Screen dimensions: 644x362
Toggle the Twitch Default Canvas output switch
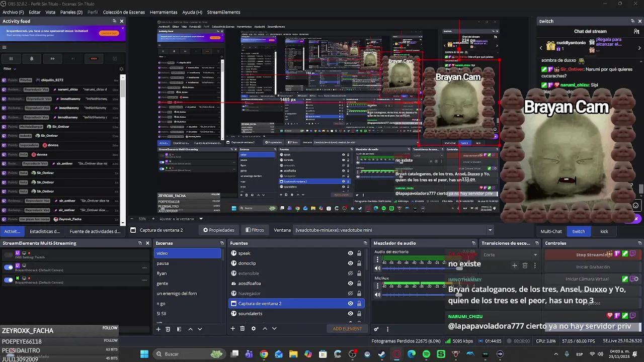point(8,267)
